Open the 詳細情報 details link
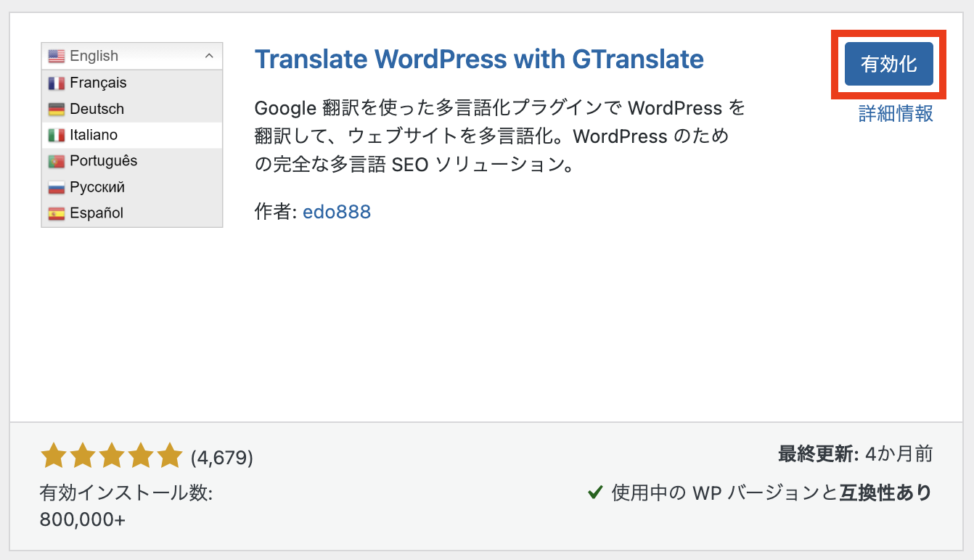Screen dimensions: 974x560 [896, 113]
